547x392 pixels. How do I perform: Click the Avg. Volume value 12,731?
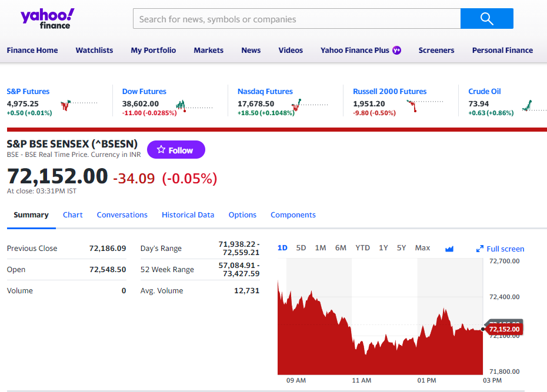click(246, 290)
